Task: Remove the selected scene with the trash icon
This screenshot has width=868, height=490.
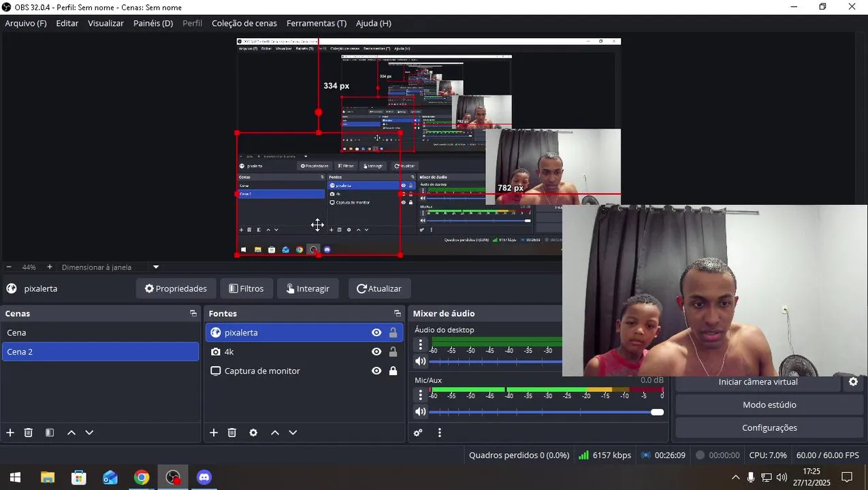Action: point(29,432)
